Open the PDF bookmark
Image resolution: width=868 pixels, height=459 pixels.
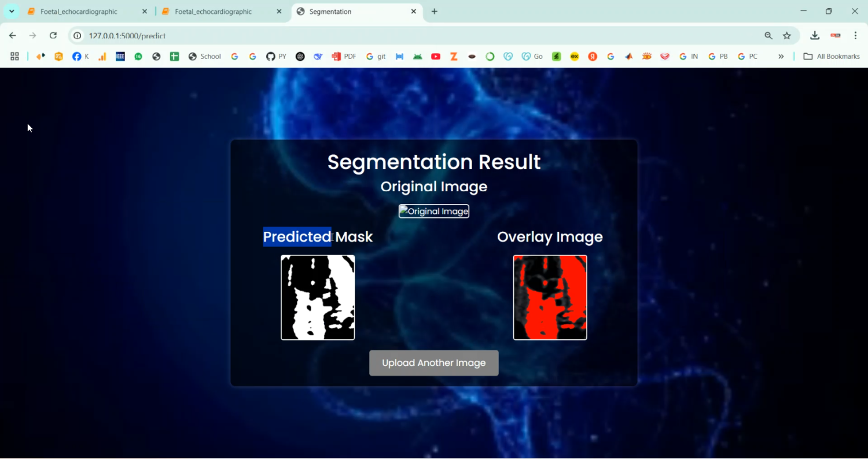coord(344,56)
